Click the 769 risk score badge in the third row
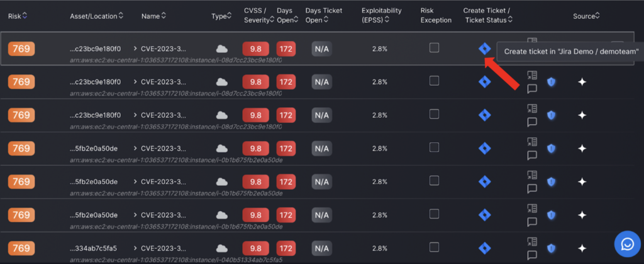 point(21,115)
